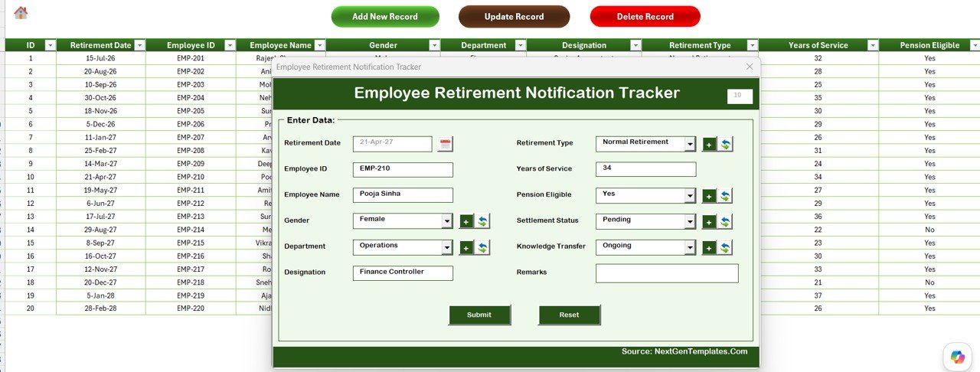Select the cell EMP-214
980x372 pixels.
click(191, 230)
